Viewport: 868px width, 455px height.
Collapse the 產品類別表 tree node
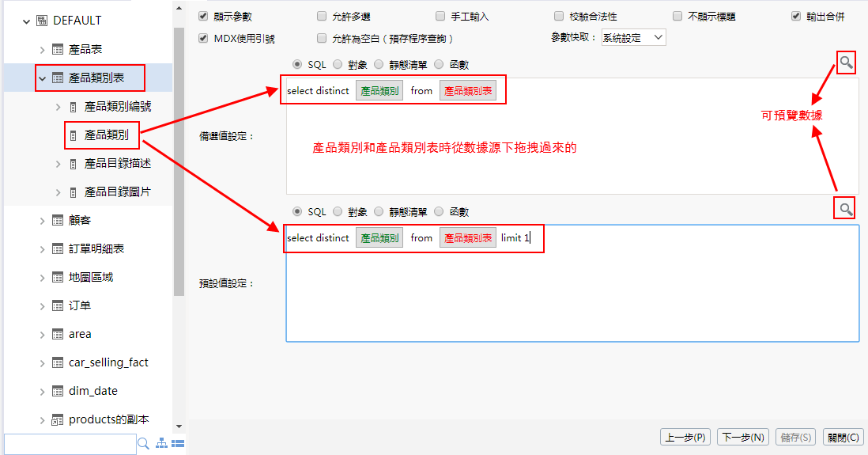[x=43, y=78]
